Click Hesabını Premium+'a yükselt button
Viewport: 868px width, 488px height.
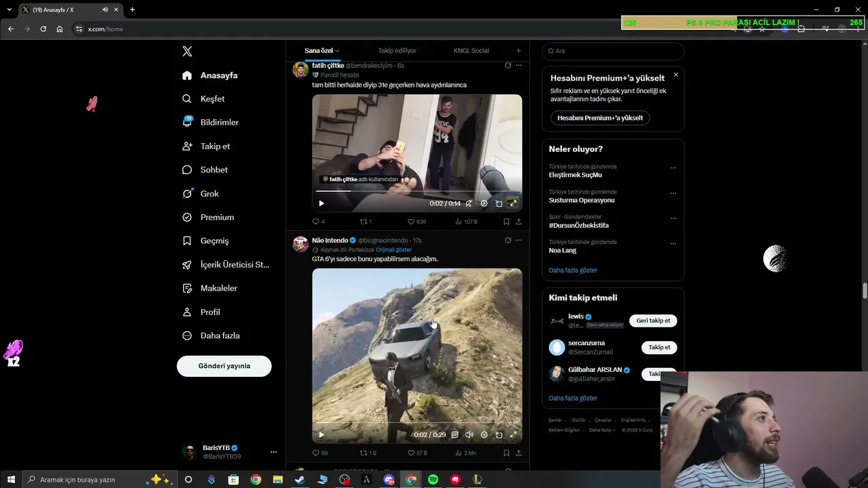pyautogui.click(x=600, y=118)
